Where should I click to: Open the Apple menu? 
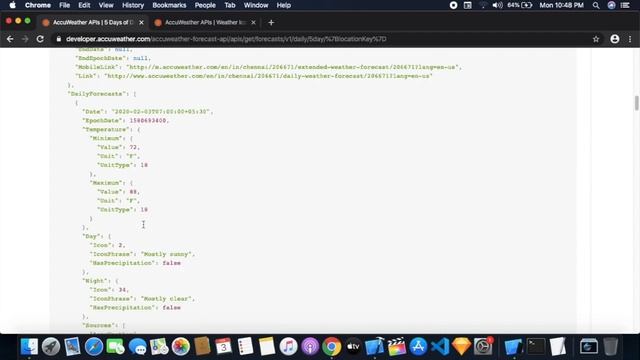12,5
